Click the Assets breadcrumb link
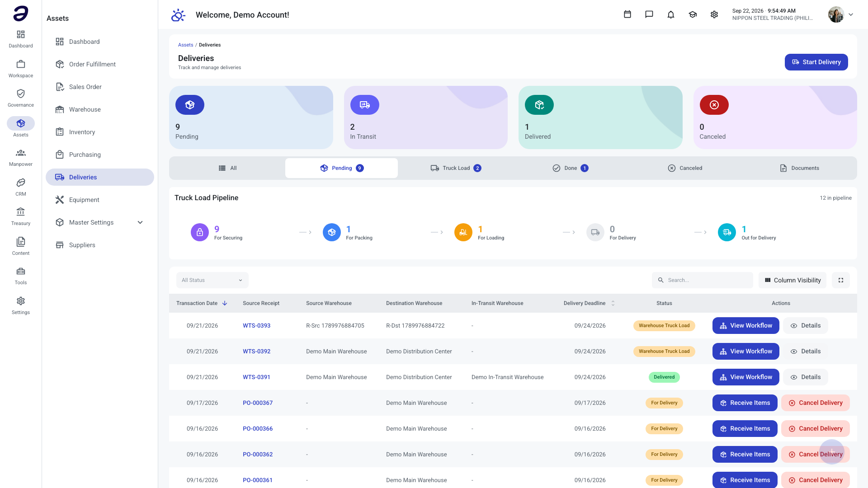868x488 pixels. (x=185, y=45)
